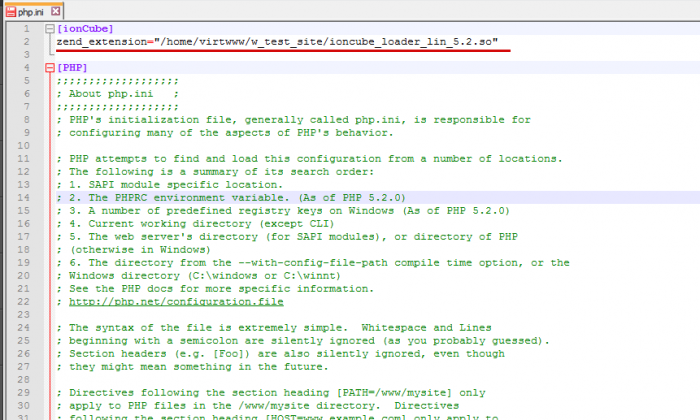
Task: Place cursor in zend_extension directive name
Action: (x=100, y=42)
